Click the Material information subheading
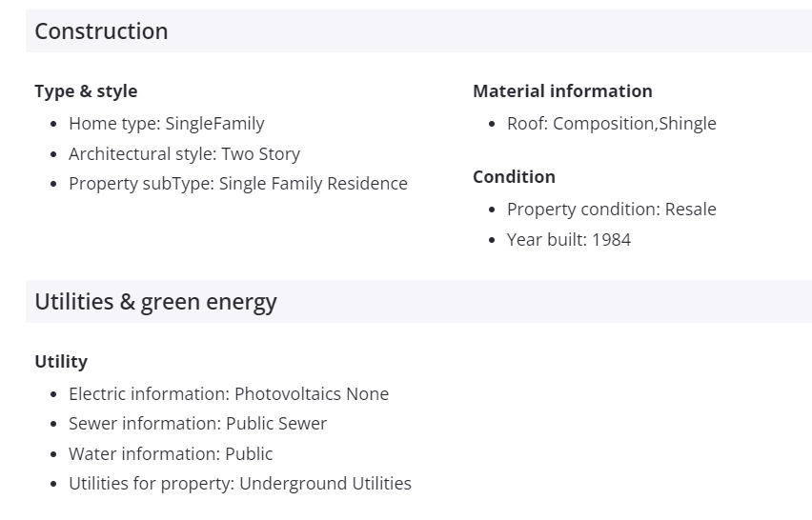 tap(562, 91)
